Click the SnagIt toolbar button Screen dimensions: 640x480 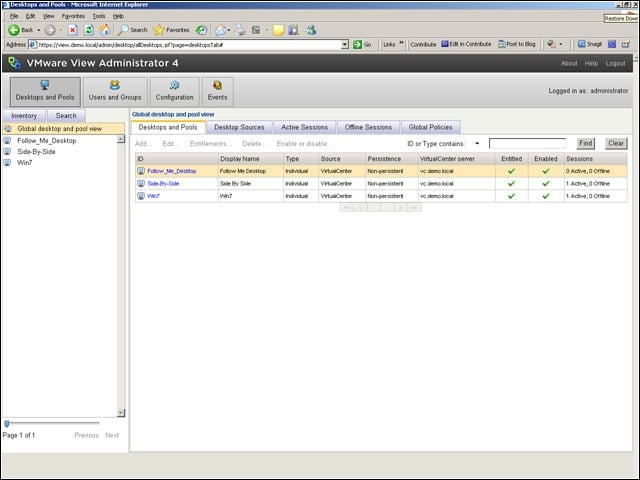coord(590,44)
